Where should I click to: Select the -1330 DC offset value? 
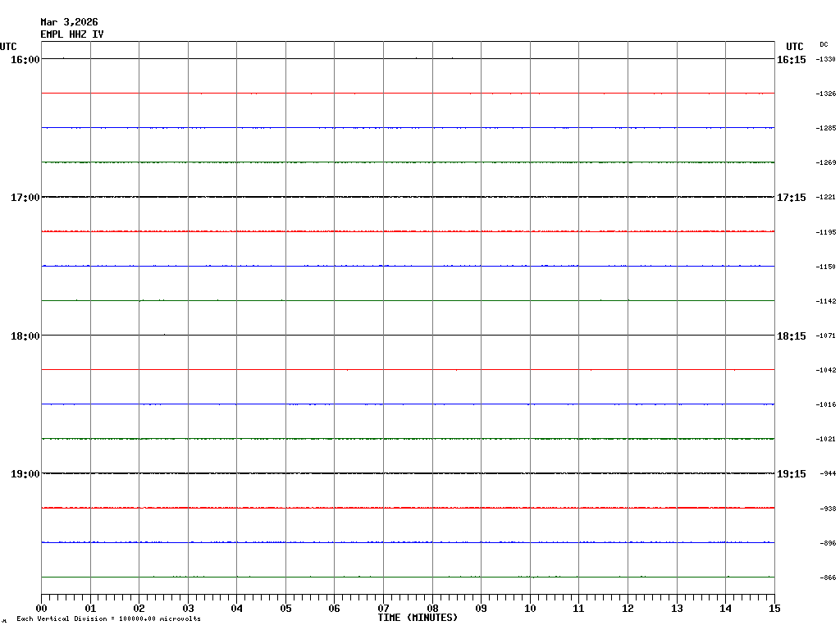(x=825, y=60)
